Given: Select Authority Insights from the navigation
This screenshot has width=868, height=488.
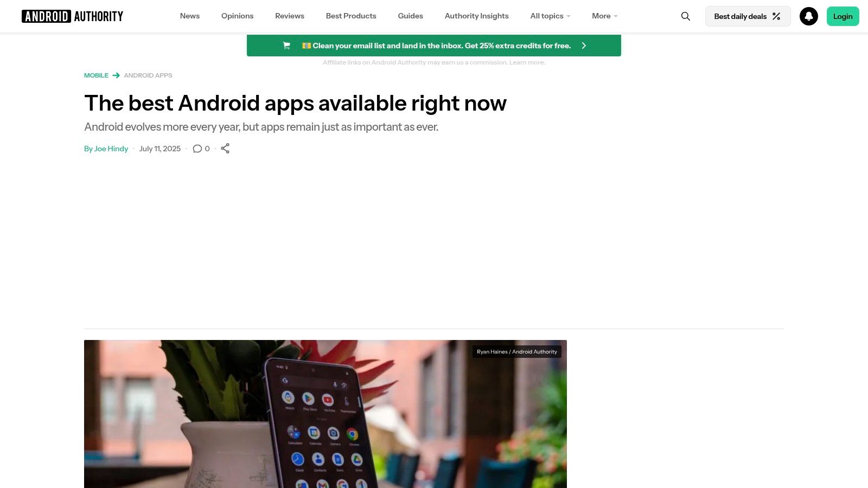Looking at the screenshot, I should pyautogui.click(x=476, y=16).
